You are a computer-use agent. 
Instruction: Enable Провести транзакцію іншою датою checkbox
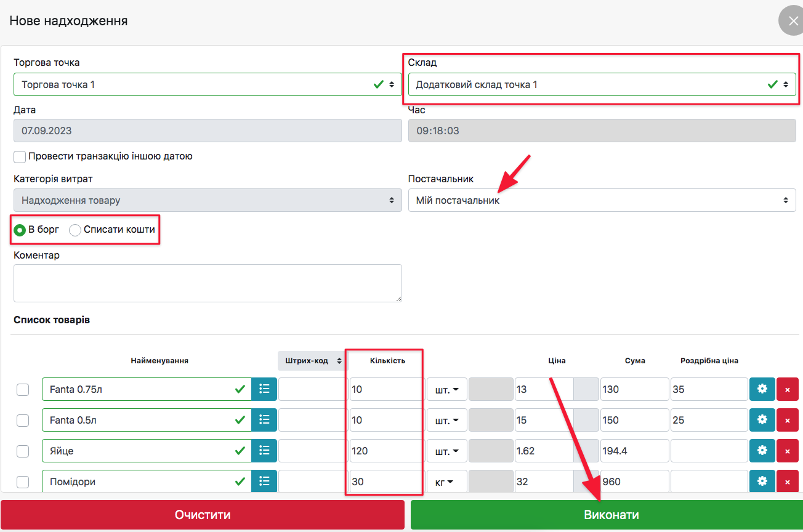click(x=21, y=156)
